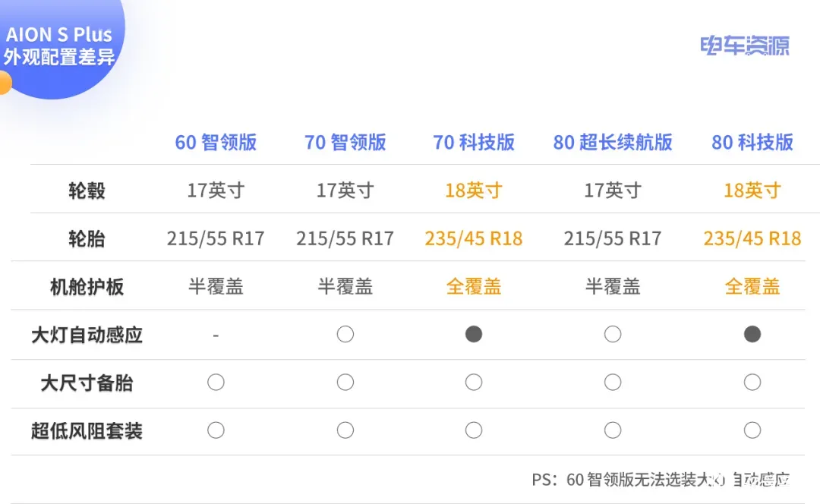Select the 60 智领版 column header
Screen dimensions: 820x504
216,142
